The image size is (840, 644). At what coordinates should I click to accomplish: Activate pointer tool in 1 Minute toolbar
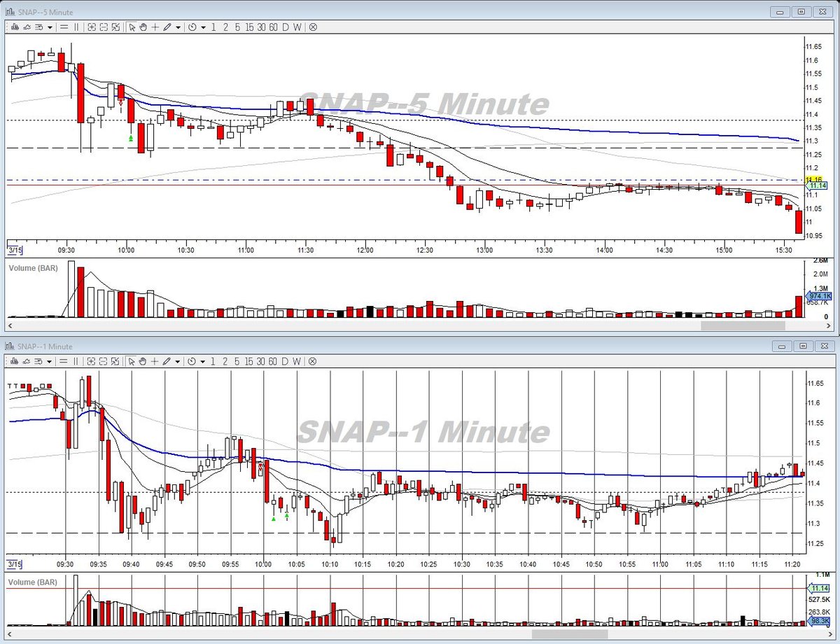[132, 361]
